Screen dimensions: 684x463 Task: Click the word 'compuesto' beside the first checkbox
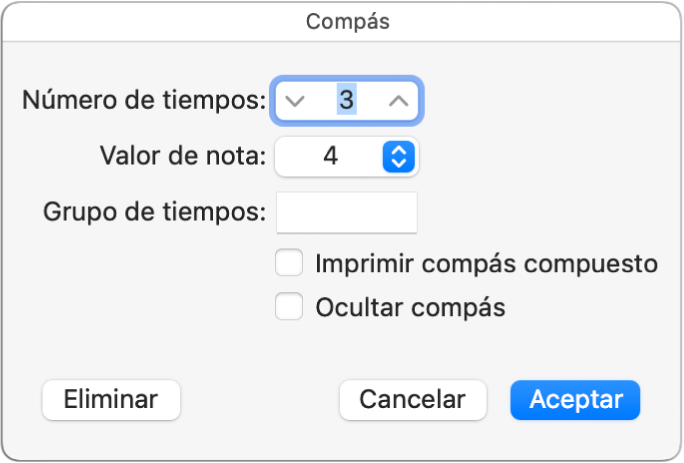click(602, 264)
